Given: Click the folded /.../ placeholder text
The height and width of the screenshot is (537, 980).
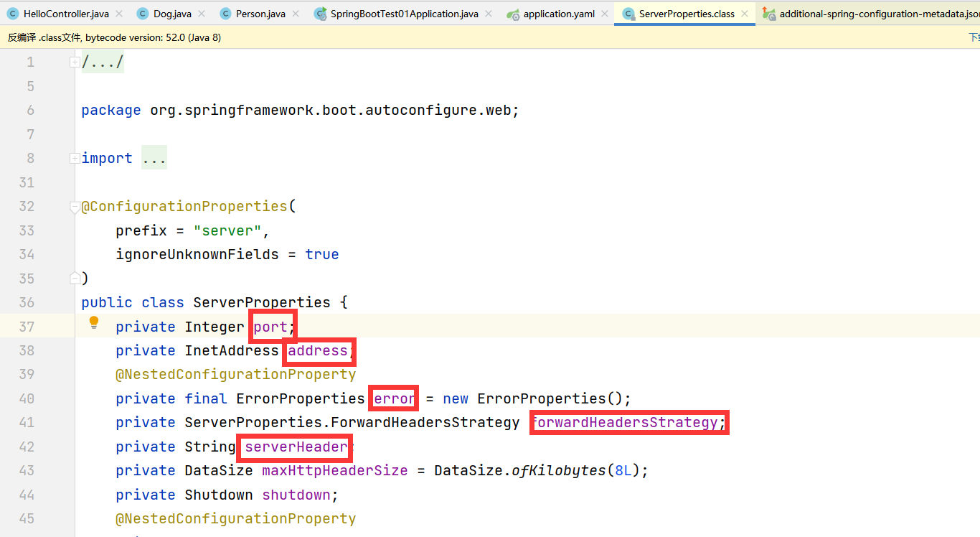Looking at the screenshot, I should coord(103,62).
